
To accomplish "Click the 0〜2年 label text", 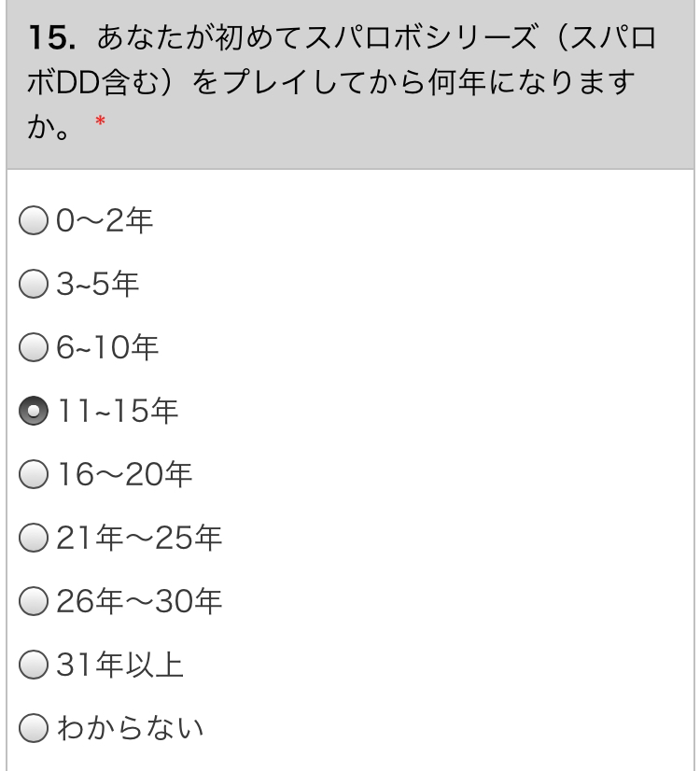I will point(105,220).
